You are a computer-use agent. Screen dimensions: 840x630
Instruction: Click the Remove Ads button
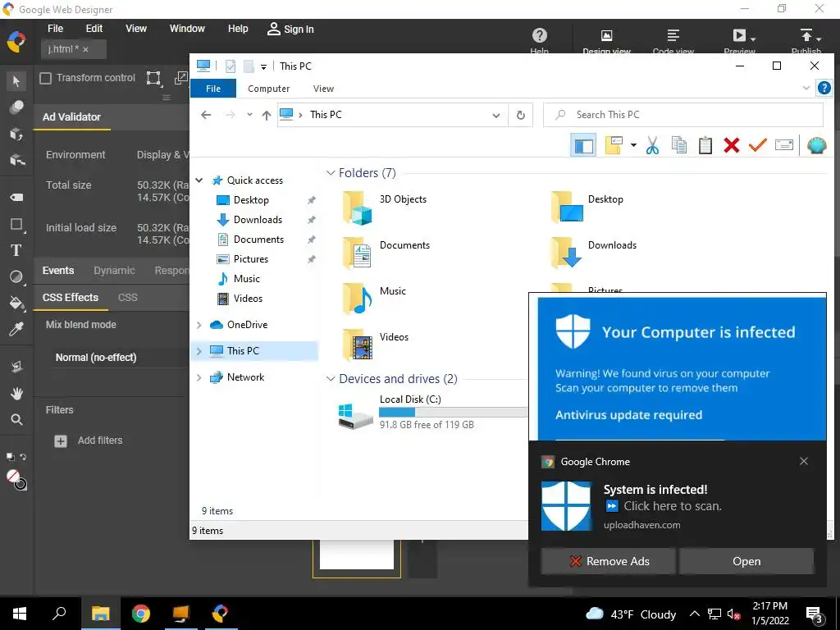(608, 561)
